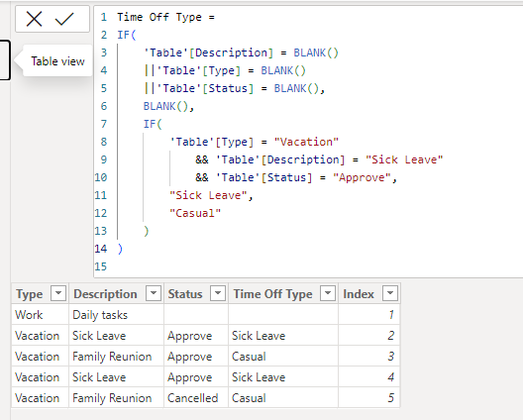The image size is (523, 420).
Task: Click BLANK() on formula line 6
Action: pyautogui.click(x=165, y=106)
